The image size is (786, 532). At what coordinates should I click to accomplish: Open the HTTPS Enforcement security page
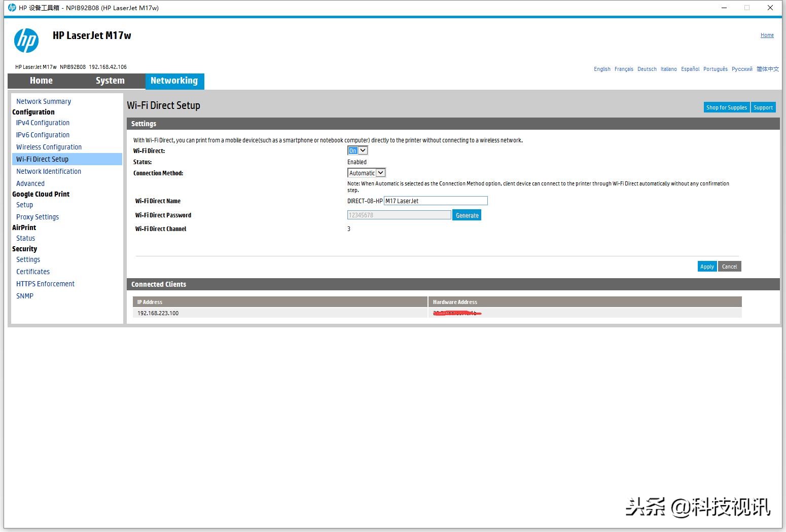tap(45, 284)
